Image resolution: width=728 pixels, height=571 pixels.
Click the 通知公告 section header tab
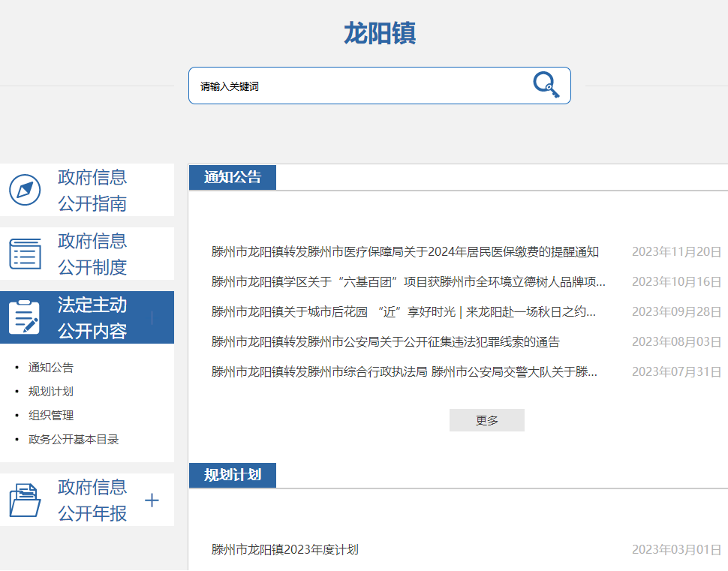coord(233,178)
